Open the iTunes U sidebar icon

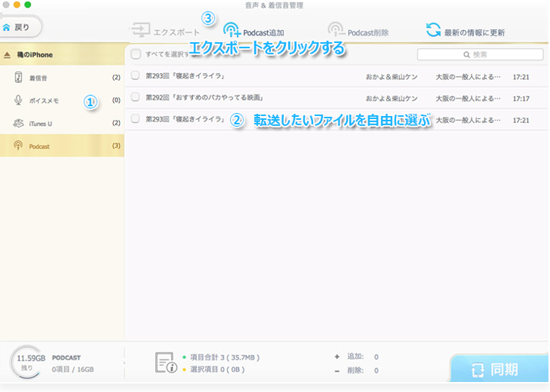(x=18, y=123)
